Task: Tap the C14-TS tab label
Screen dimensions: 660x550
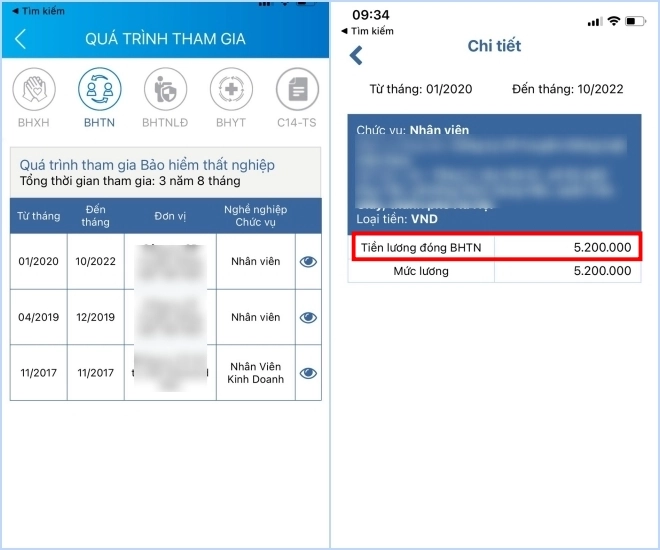Action: tap(297, 122)
